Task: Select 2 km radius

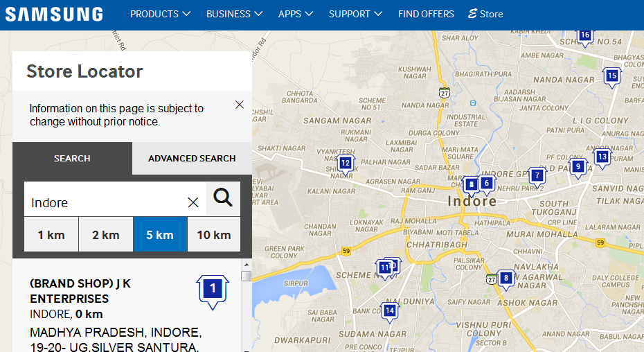Action: point(105,235)
